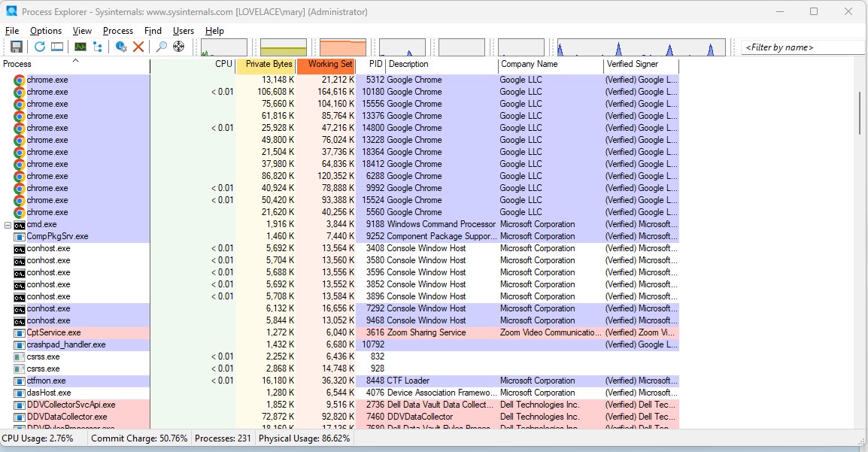The image size is (868, 452).
Task: Open the process Properties toolbar icon
Action: tap(120, 47)
